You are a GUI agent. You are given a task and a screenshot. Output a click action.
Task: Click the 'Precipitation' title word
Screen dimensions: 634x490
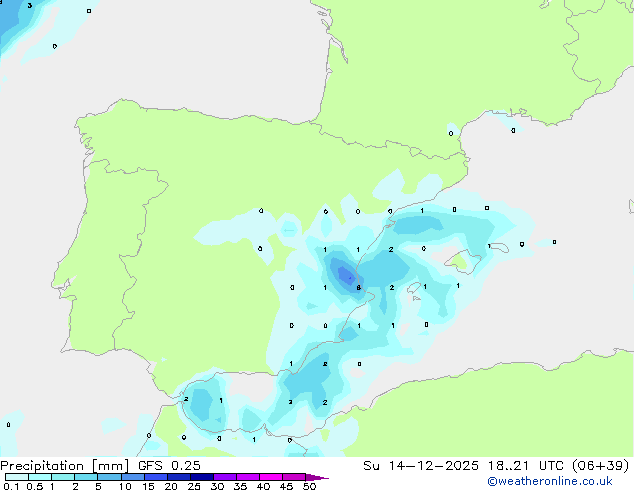coord(42,466)
